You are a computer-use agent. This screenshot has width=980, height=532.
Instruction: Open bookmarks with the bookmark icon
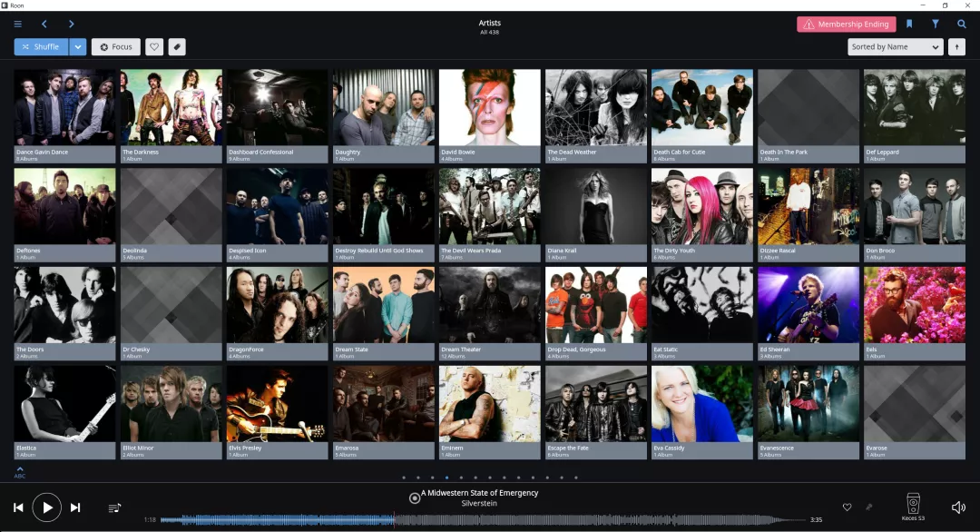point(909,24)
